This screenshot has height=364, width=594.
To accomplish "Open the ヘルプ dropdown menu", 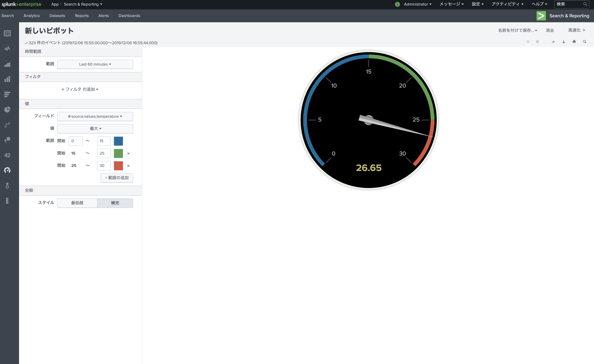I will coord(539,4).
